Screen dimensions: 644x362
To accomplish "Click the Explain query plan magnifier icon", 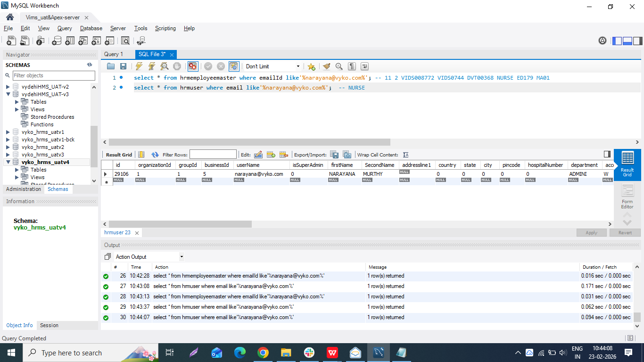I will tap(165, 66).
